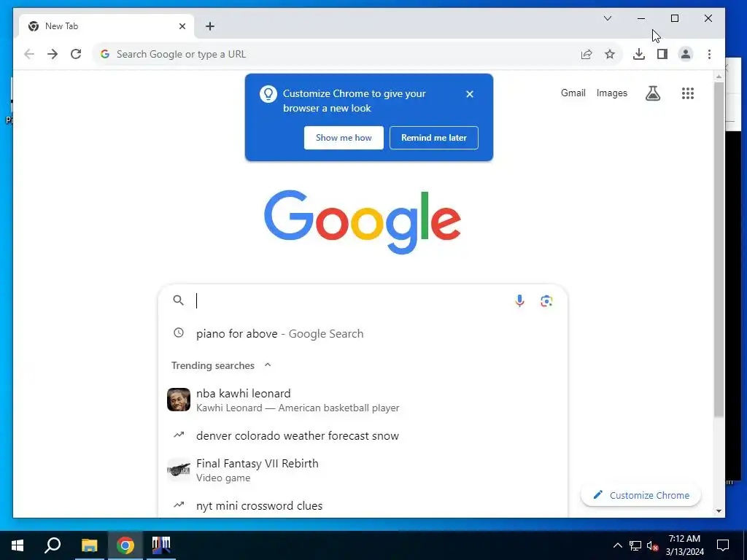The height and width of the screenshot is (560, 747).
Task: Click the lightbulb icon in Customize Chrome popup
Action: (268, 94)
